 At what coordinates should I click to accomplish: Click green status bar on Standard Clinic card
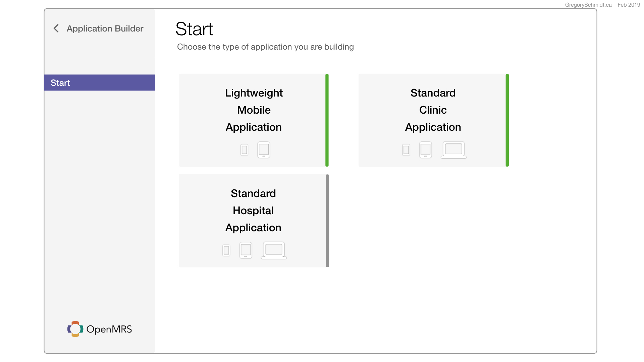click(x=507, y=120)
